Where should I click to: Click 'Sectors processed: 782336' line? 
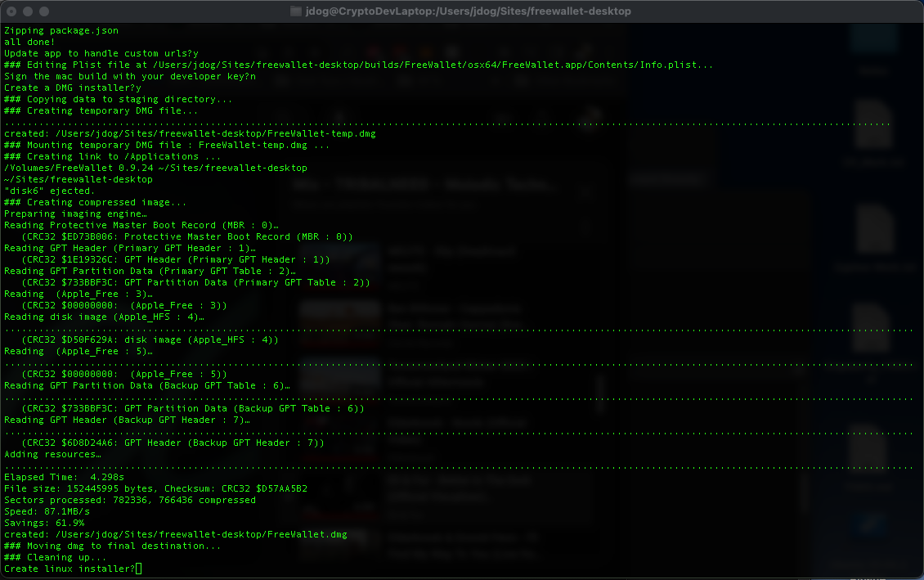click(x=130, y=501)
